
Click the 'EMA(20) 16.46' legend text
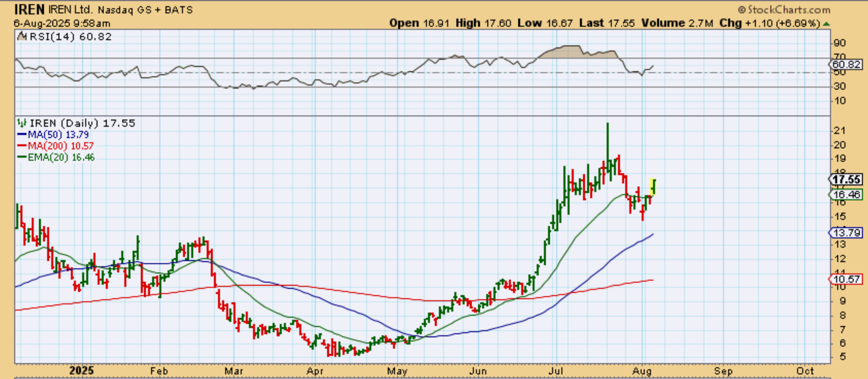(61, 157)
